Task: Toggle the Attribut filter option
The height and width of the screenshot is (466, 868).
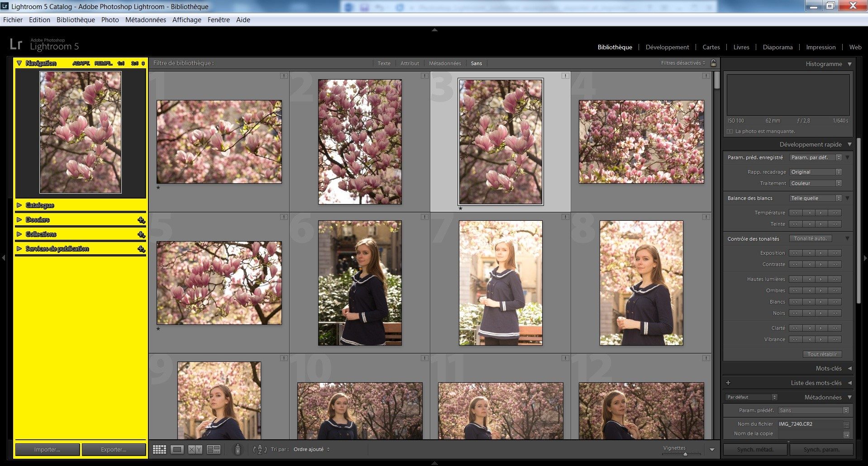Action: (x=410, y=63)
